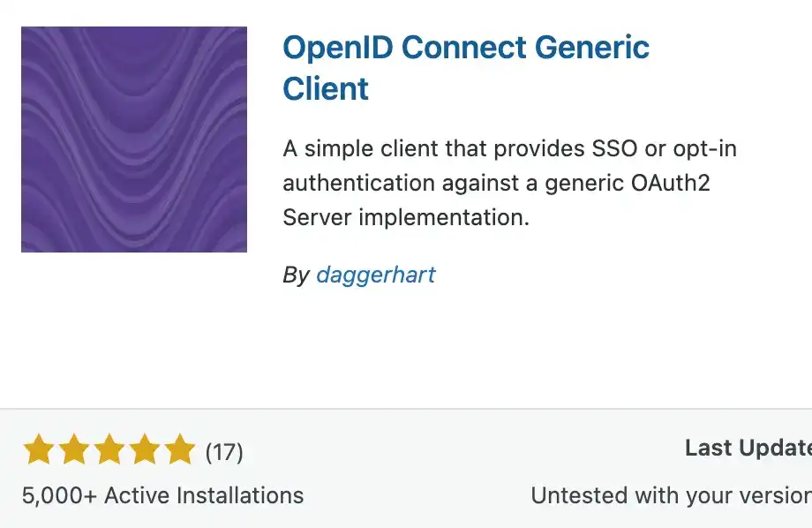Screen dimensions: 812x528
Task: Select the fourth rating star
Action: (x=145, y=450)
